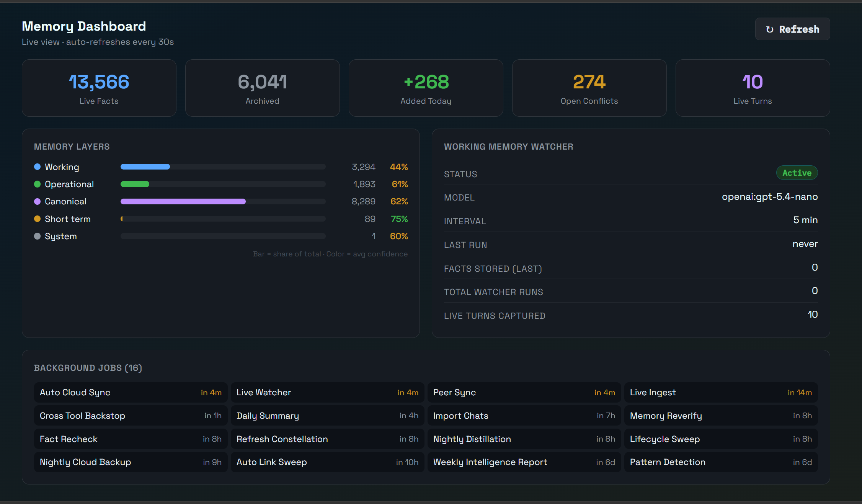862x504 pixels.
Task: Select the Live Watcher background job
Action: (x=327, y=393)
